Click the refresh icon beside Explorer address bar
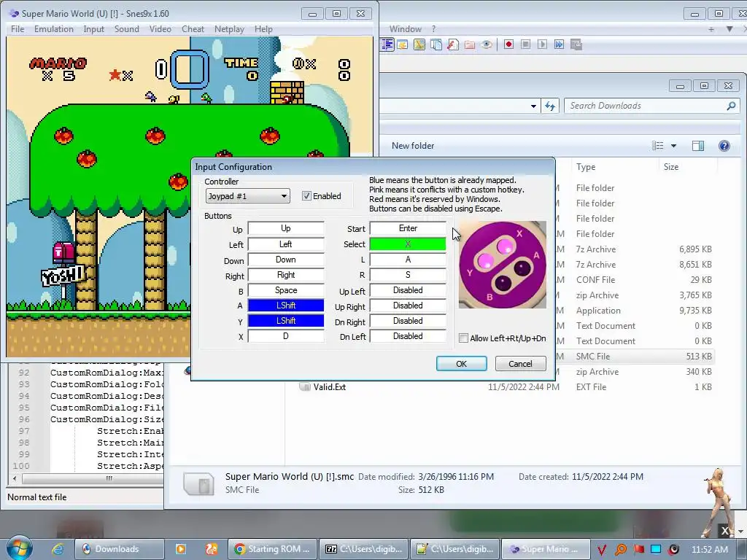 (550, 106)
